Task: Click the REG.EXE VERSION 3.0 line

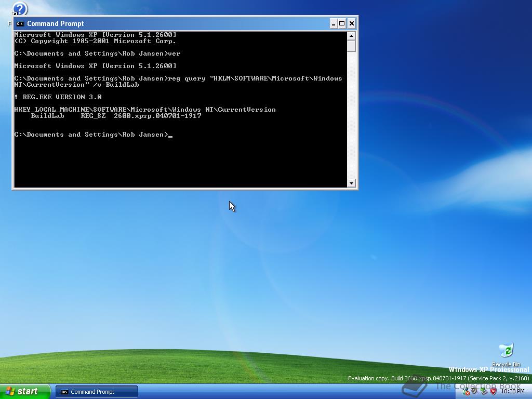Action: coord(58,97)
